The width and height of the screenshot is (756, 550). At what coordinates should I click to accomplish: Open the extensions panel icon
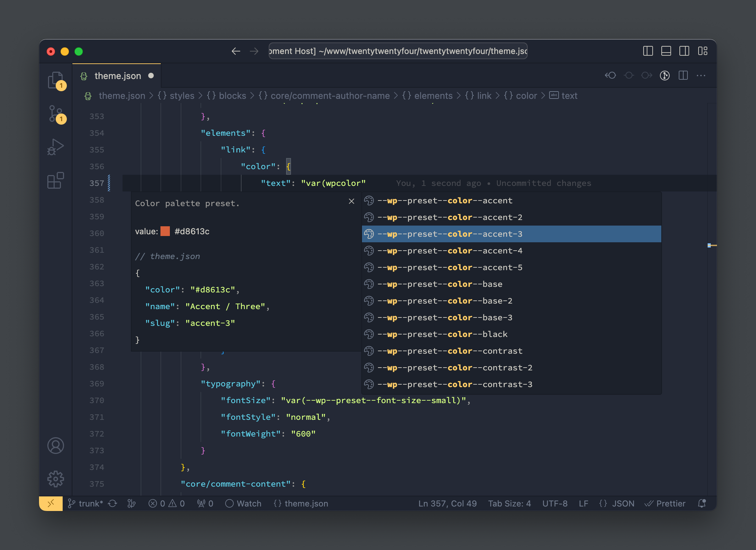(56, 180)
